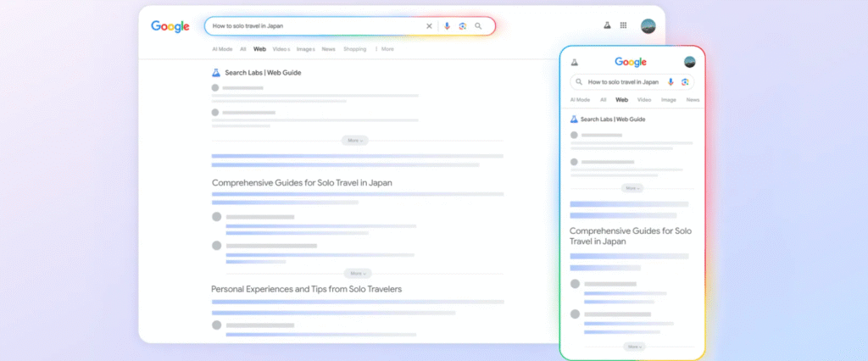This screenshot has width=868, height=361.
Task: Start voice search in desktop search bar
Action: (x=447, y=26)
